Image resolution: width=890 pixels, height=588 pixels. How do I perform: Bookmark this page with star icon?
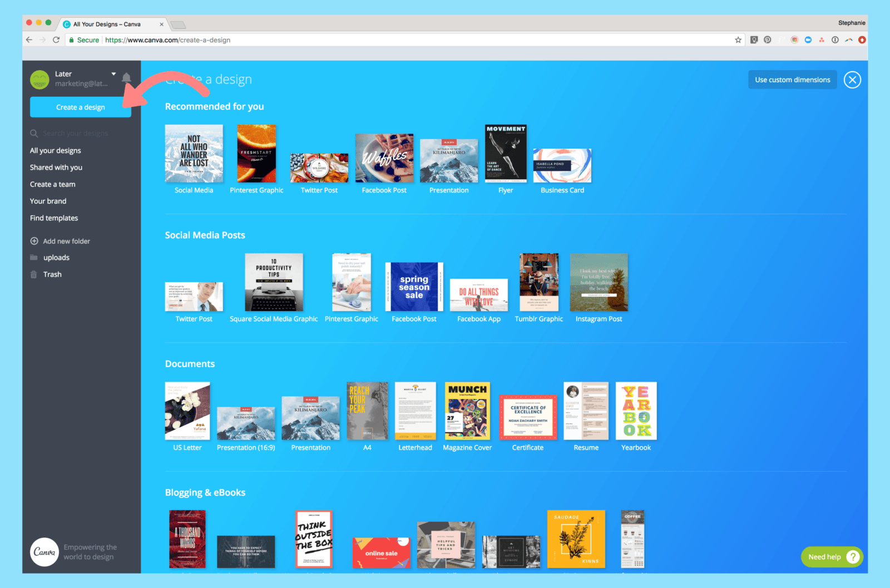[738, 40]
